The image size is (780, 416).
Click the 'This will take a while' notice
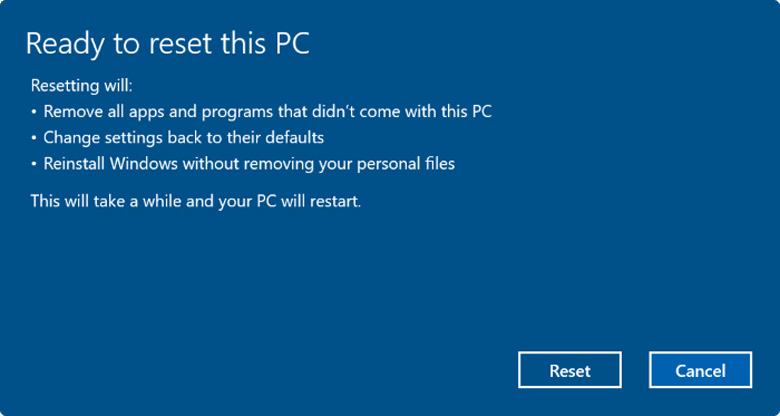point(195,201)
